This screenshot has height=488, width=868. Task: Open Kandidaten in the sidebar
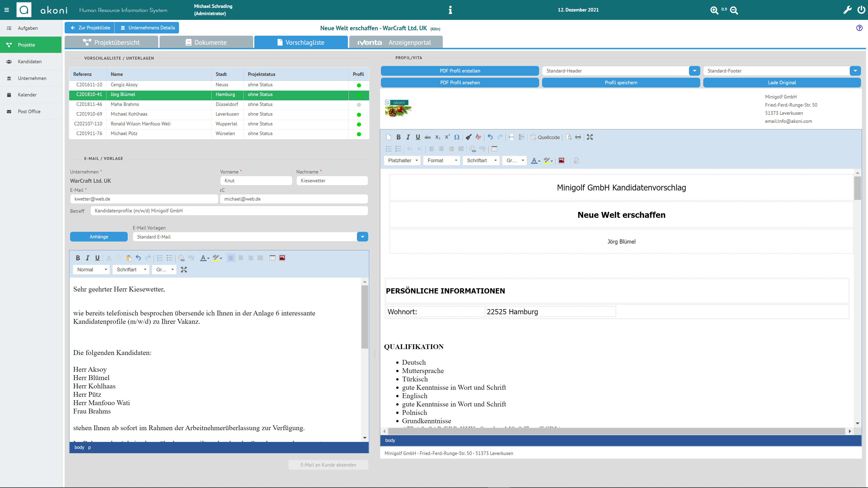pos(31,61)
